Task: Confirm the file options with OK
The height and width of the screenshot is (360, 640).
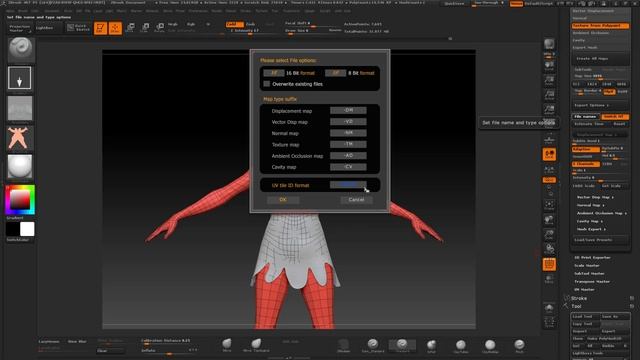Action: (283, 200)
